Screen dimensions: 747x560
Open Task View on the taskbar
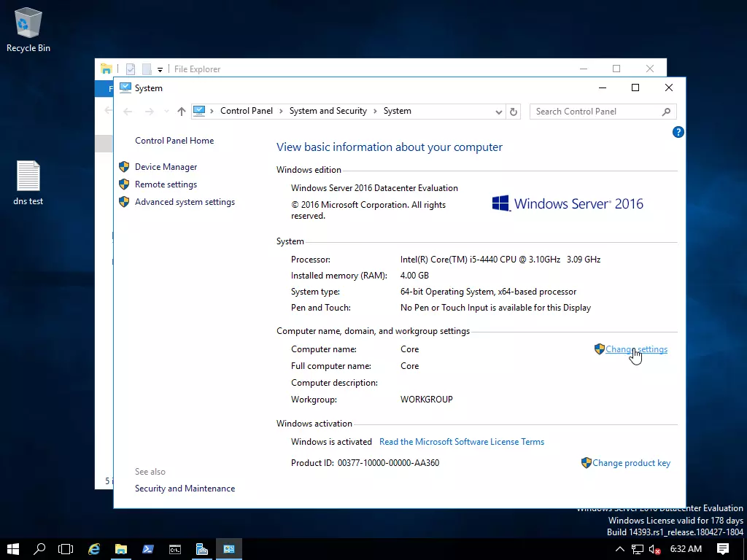point(66,549)
